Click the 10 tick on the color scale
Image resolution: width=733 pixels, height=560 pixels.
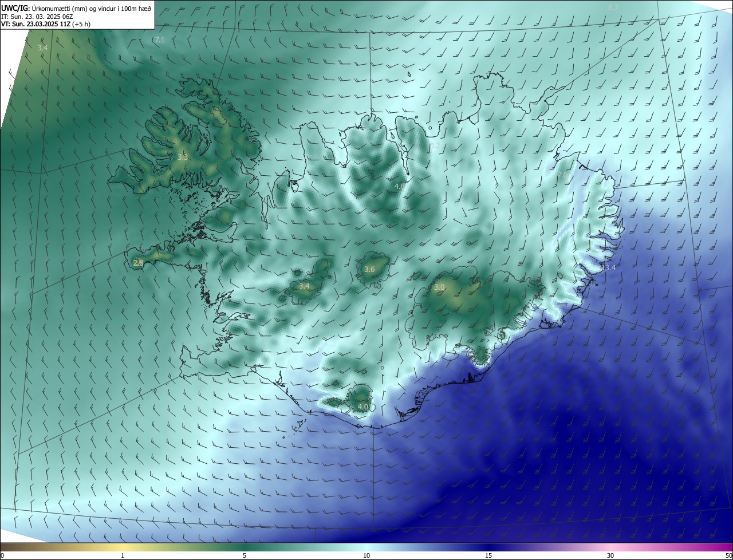coord(366,555)
